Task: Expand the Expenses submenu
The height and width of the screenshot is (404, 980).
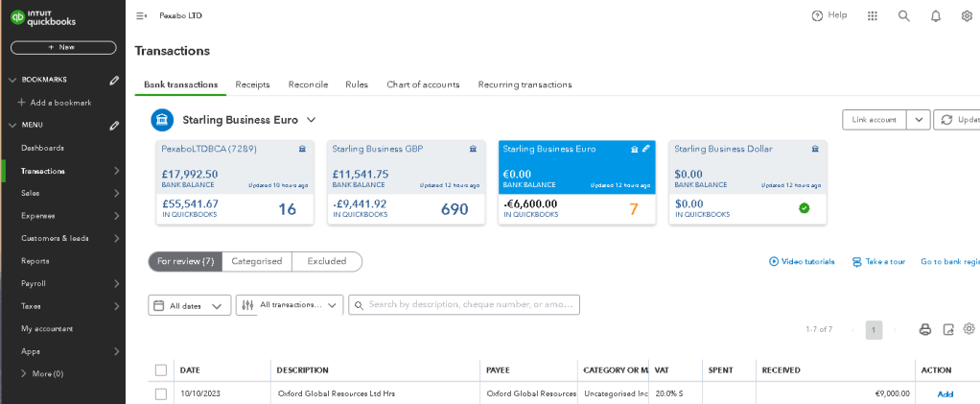Action: [x=116, y=216]
